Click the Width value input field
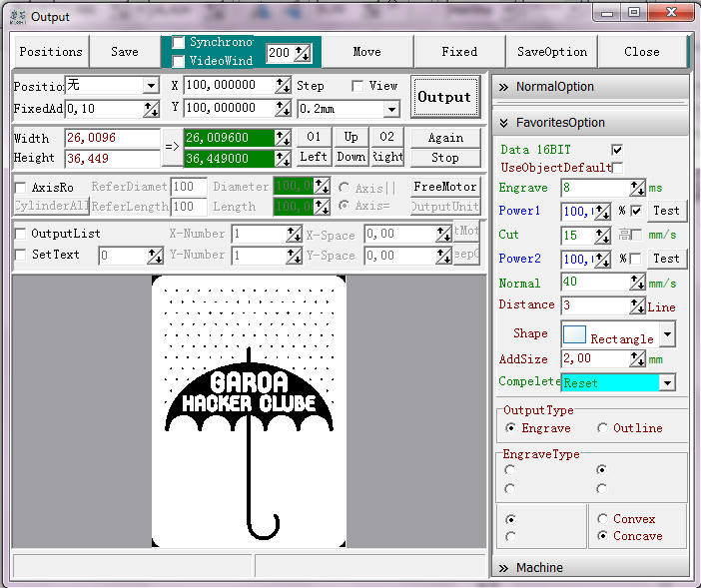Viewport: 701px width, 588px height. click(x=112, y=138)
